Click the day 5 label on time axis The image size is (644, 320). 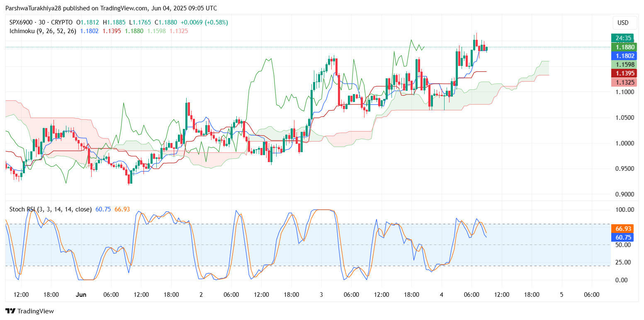[x=561, y=295]
